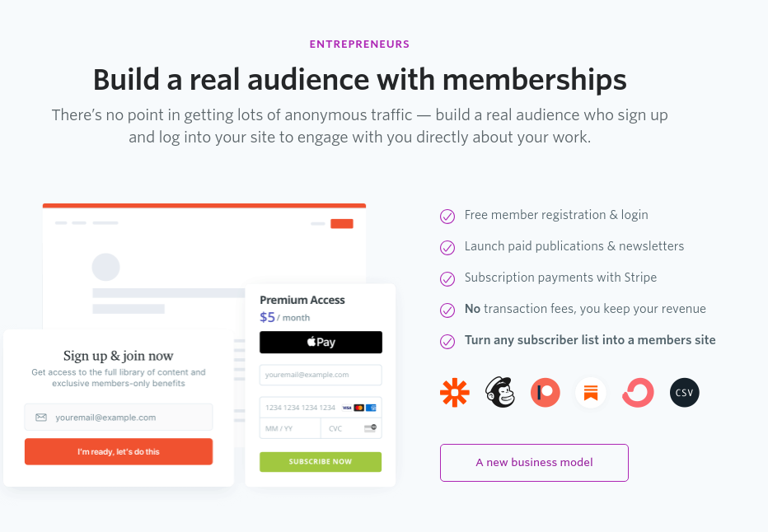The height and width of the screenshot is (532, 768).
Task: Click the Subscribe Now button
Action: pyautogui.click(x=321, y=462)
